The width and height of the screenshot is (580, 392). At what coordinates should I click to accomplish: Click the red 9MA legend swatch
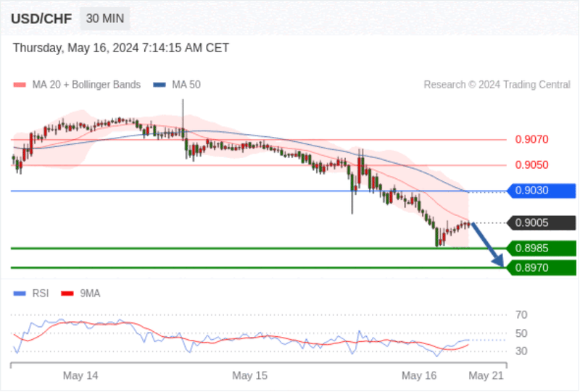click(x=67, y=293)
